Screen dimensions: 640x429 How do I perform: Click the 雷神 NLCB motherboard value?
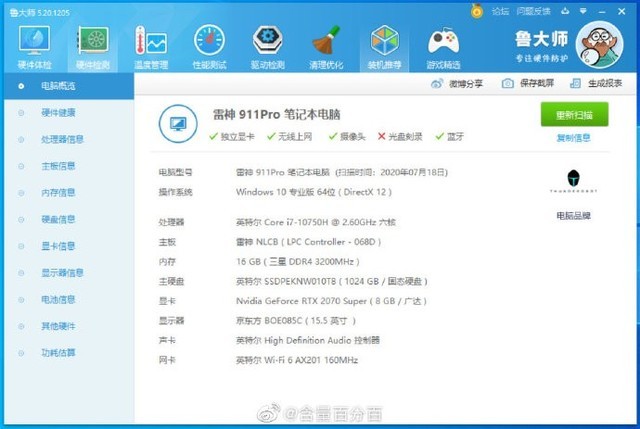308,242
